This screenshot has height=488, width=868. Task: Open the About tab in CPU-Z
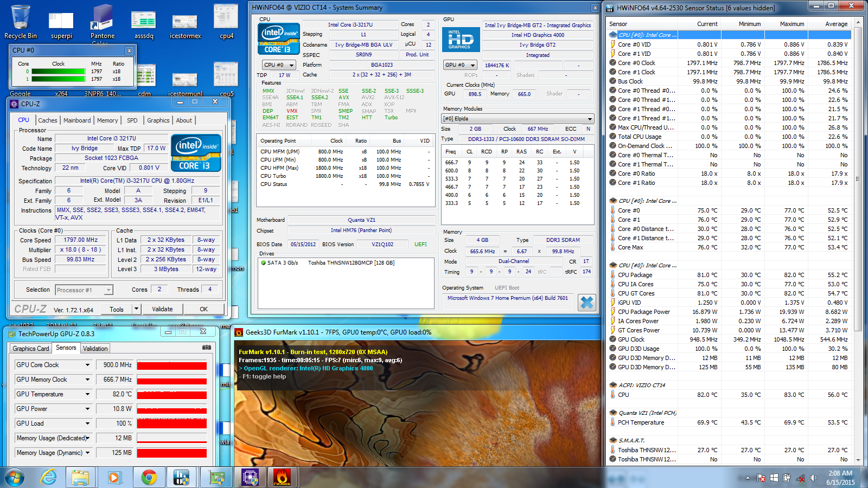tap(184, 120)
